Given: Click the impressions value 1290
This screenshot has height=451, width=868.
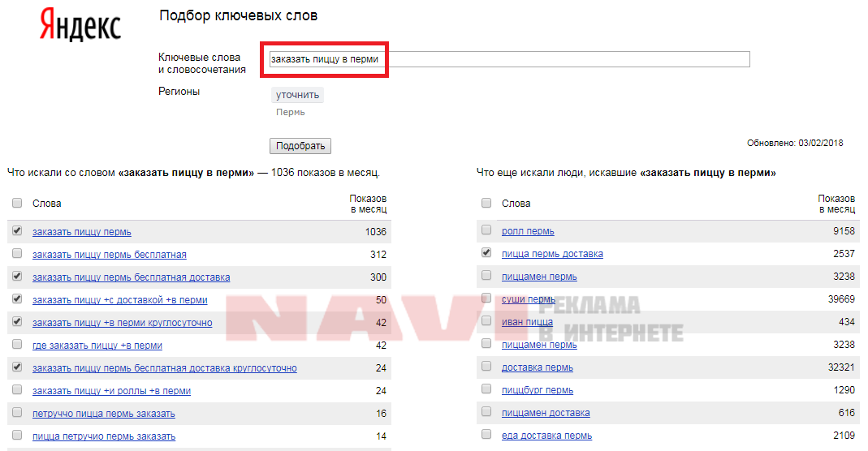Looking at the screenshot, I should (x=844, y=389).
